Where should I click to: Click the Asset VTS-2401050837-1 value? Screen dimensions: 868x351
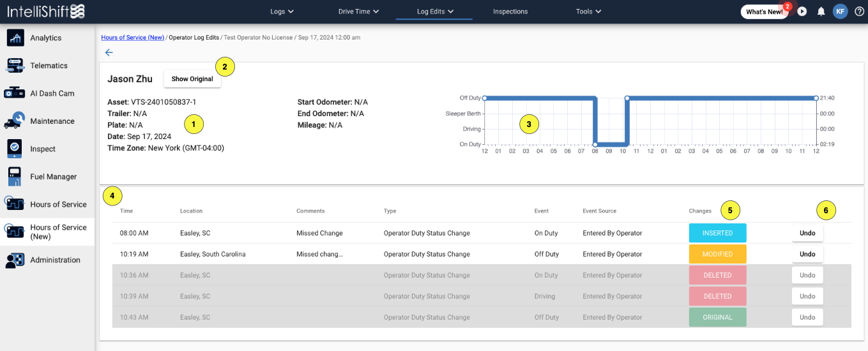(x=164, y=102)
